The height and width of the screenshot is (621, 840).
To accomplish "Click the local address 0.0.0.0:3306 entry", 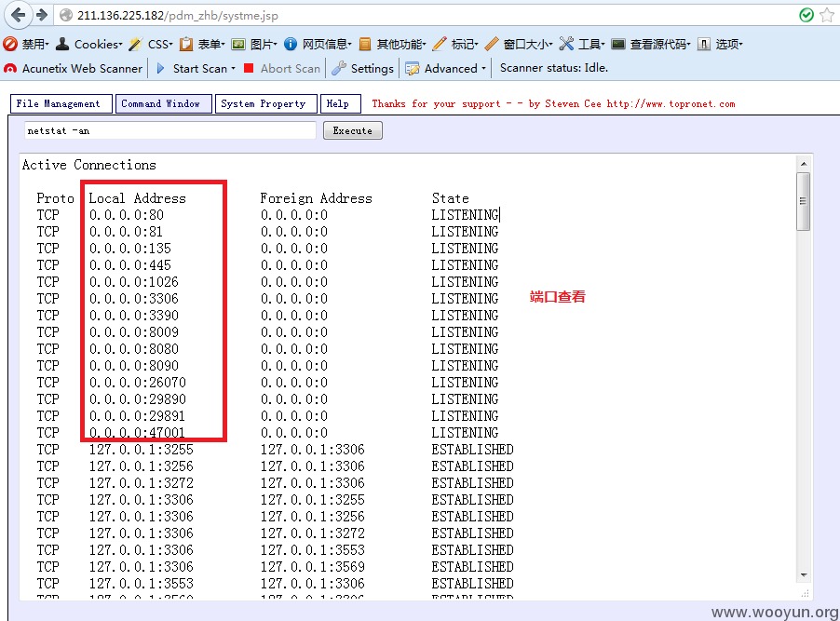I will point(134,299).
